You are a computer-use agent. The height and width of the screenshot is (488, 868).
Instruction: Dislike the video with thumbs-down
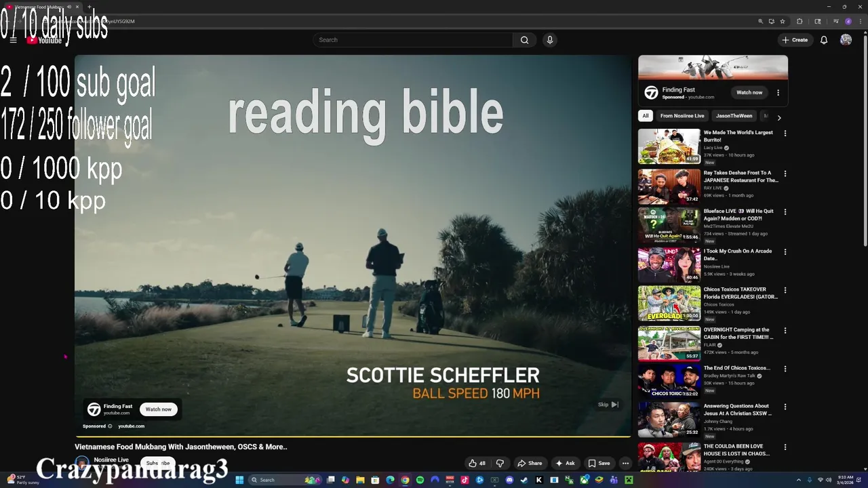point(500,464)
